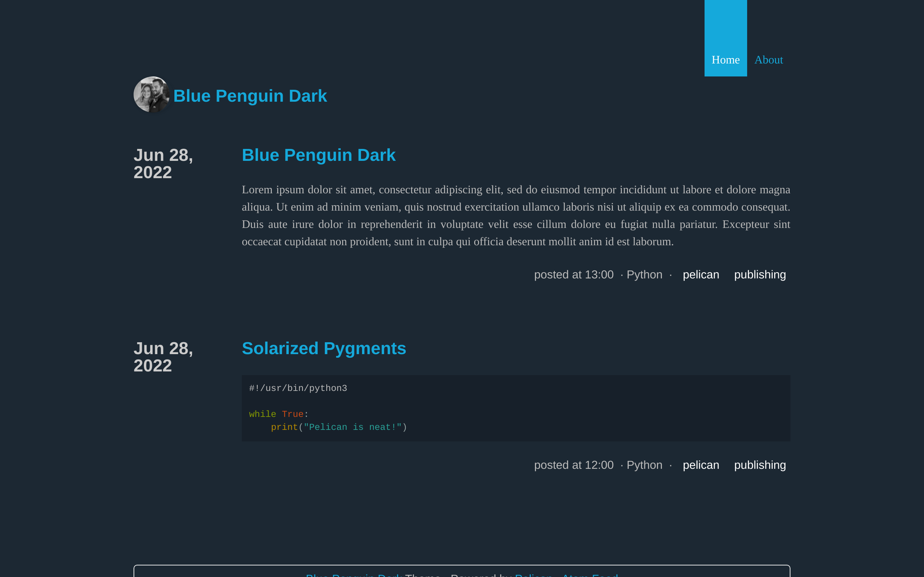Click publishing tag on 13:00 post
The height and width of the screenshot is (577, 924).
click(759, 275)
